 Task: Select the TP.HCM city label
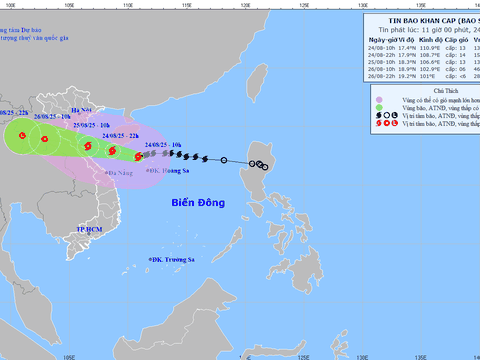point(89,229)
